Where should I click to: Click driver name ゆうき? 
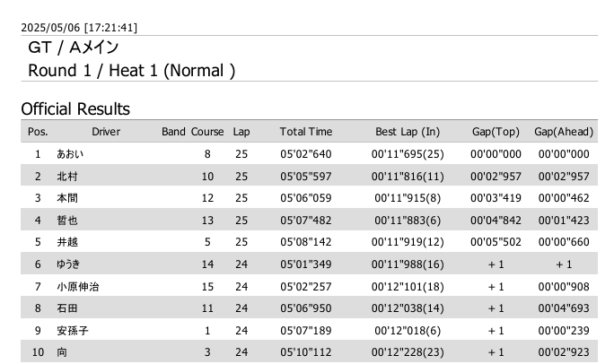[70, 264]
